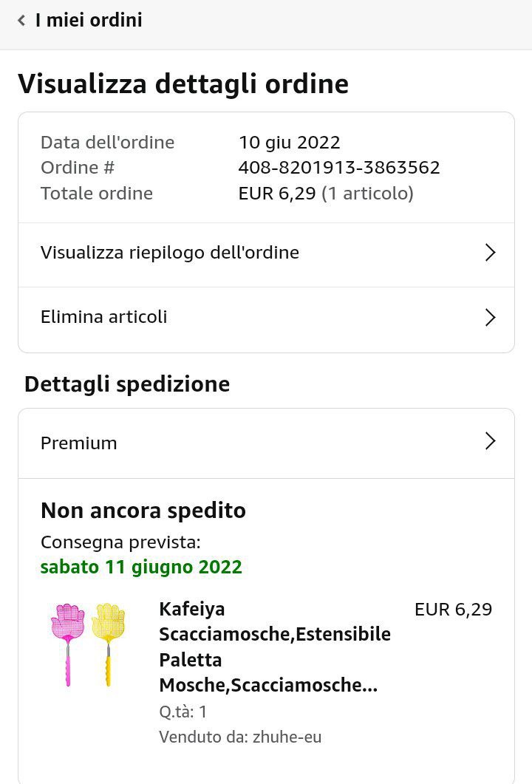Open Visualizza riepilogo dell'ordine

tap(170, 253)
